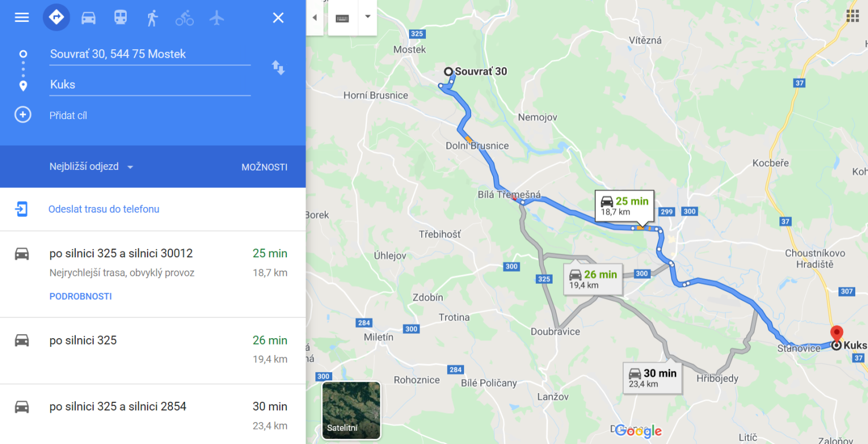This screenshot has width=868, height=444.
Task: Select flight travel mode
Action: click(217, 18)
